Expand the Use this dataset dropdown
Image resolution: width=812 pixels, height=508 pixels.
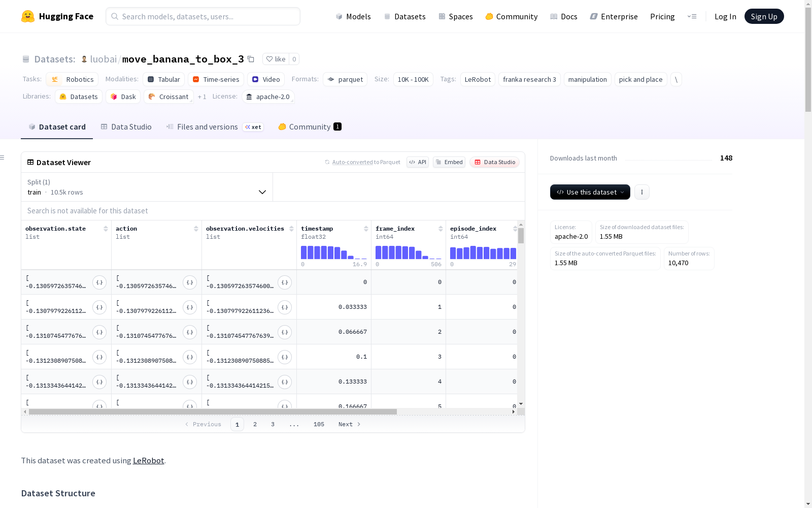[x=590, y=192]
